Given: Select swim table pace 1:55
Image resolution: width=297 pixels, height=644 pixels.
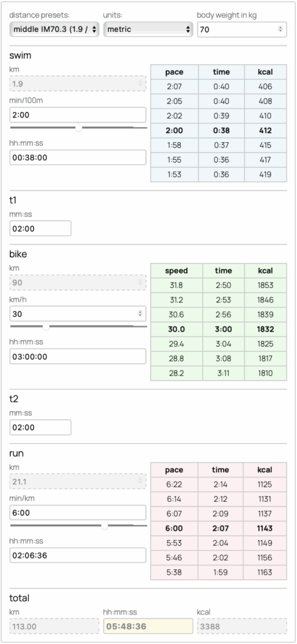Looking at the screenshot, I should (175, 160).
